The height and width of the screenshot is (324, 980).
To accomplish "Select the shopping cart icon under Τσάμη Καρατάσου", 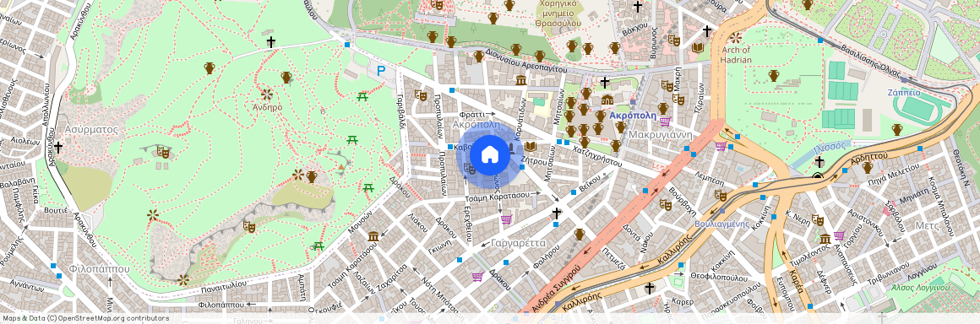I will pyautogui.click(x=506, y=219).
